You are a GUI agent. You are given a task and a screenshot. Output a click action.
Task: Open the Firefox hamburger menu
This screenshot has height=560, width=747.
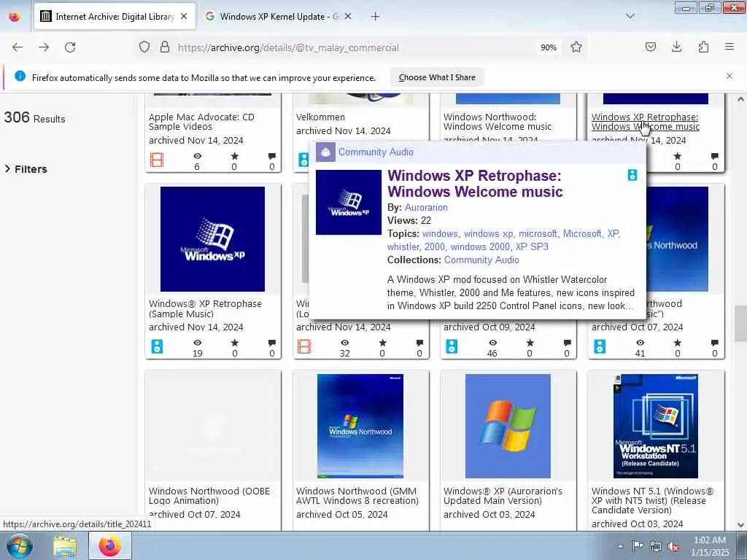[729, 47]
